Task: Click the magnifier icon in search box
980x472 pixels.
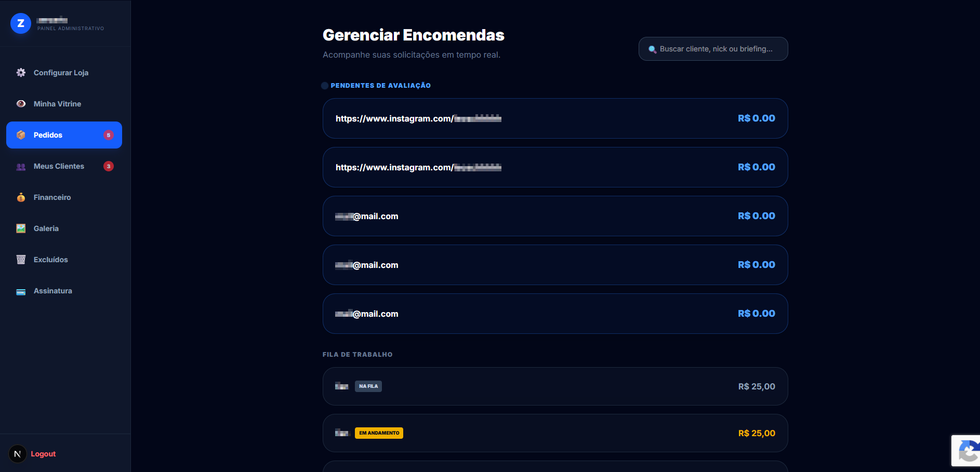Action: pos(653,49)
